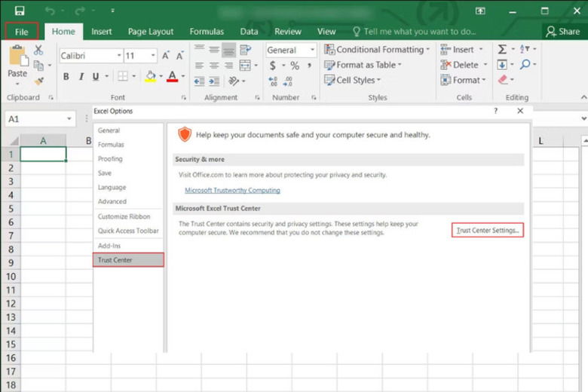Viewport: 588px width, 392px height.
Task: Click Increase Indent icon
Action: (214, 81)
